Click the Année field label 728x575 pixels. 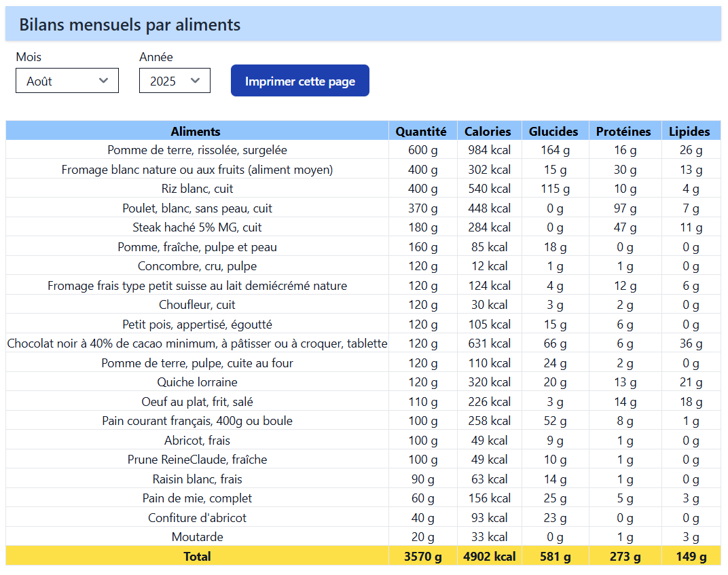[x=156, y=57]
